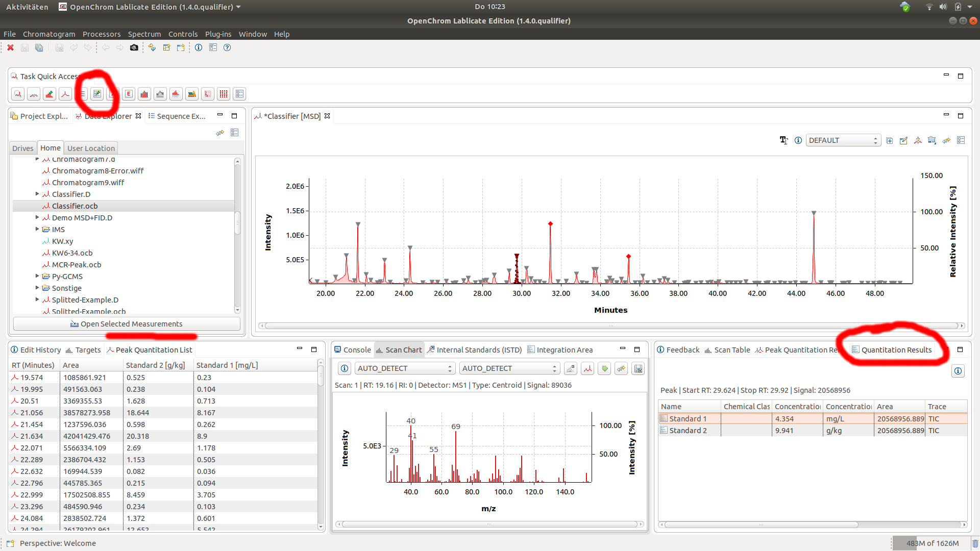The height and width of the screenshot is (551, 980).
Task: Click the red E icon in Task Quick Access
Action: (x=129, y=94)
